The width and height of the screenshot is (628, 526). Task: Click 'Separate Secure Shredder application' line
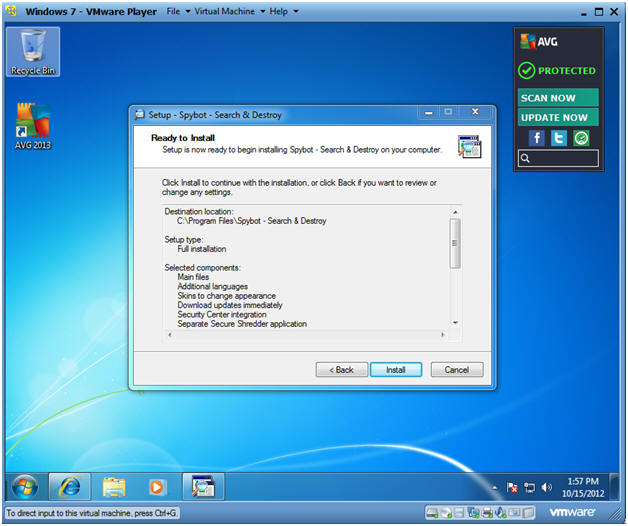(x=242, y=324)
